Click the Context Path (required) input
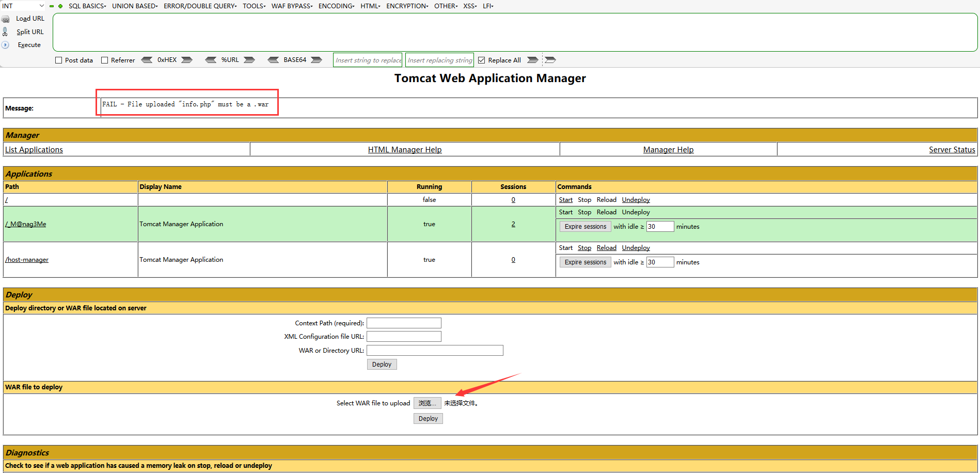The height and width of the screenshot is (473, 980). tap(404, 323)
